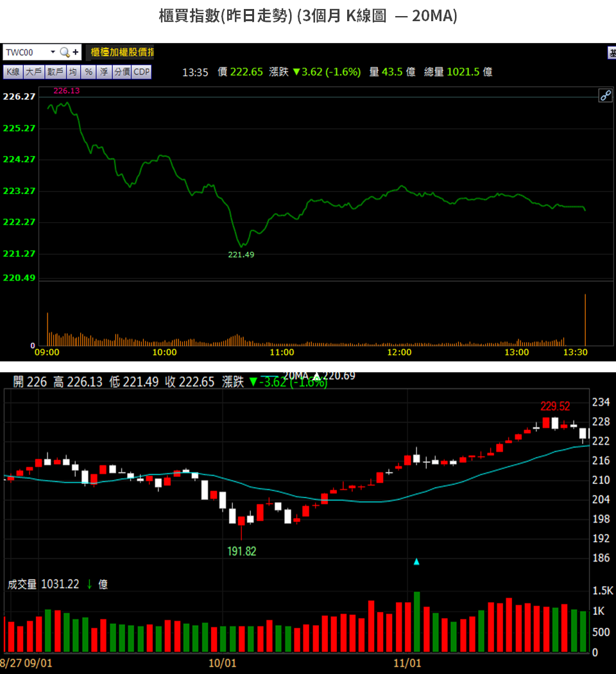Screen dimensions: 616x674
Task: Click the 191.82 low label on K-line chart
Action: pos(241,551)
